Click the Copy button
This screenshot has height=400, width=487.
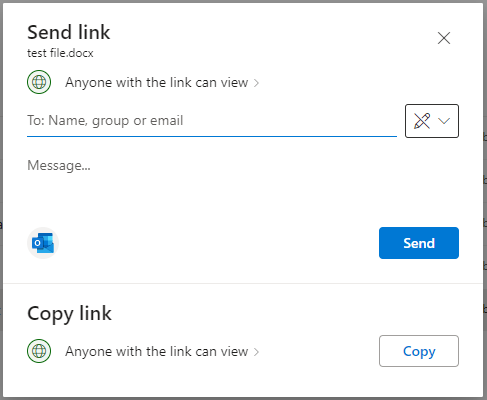point(419,351)
